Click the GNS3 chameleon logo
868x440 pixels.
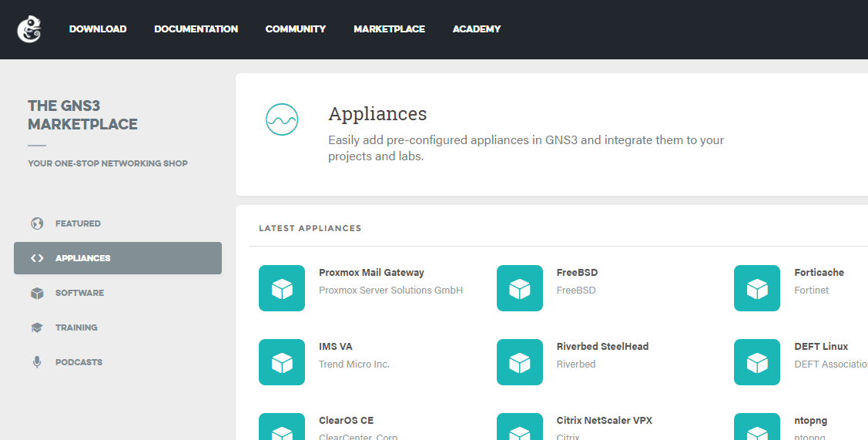pyautogui.click(x=29, y=29)
